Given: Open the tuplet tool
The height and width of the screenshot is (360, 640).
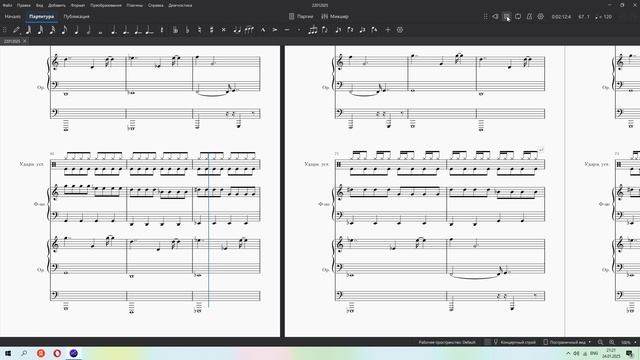Looking at the screenshot, I should pyautogui.click(x=313, y=30).
